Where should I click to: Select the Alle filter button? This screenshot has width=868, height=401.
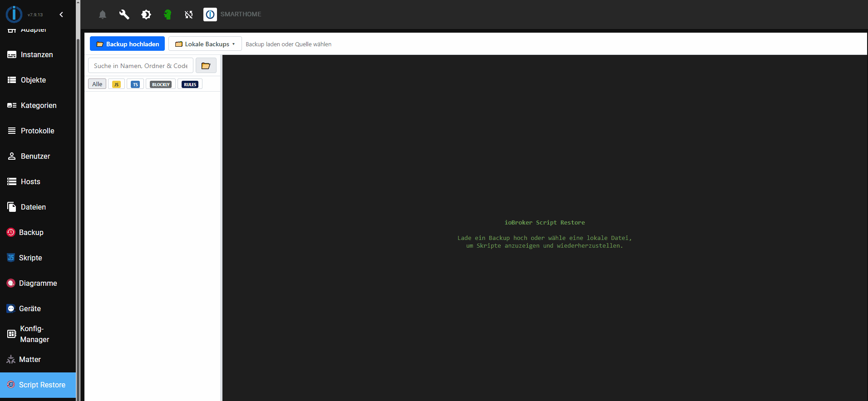(97, 84)
